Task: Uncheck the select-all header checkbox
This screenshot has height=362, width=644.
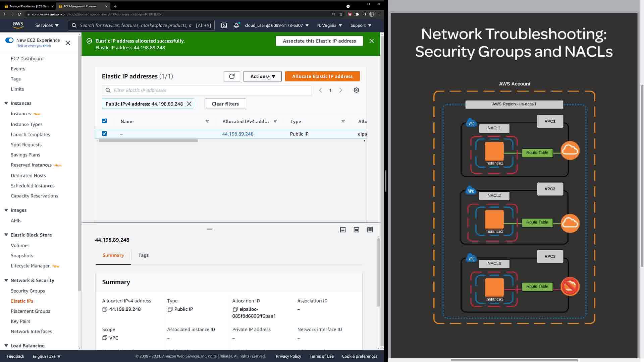Action: click(104, 121)
